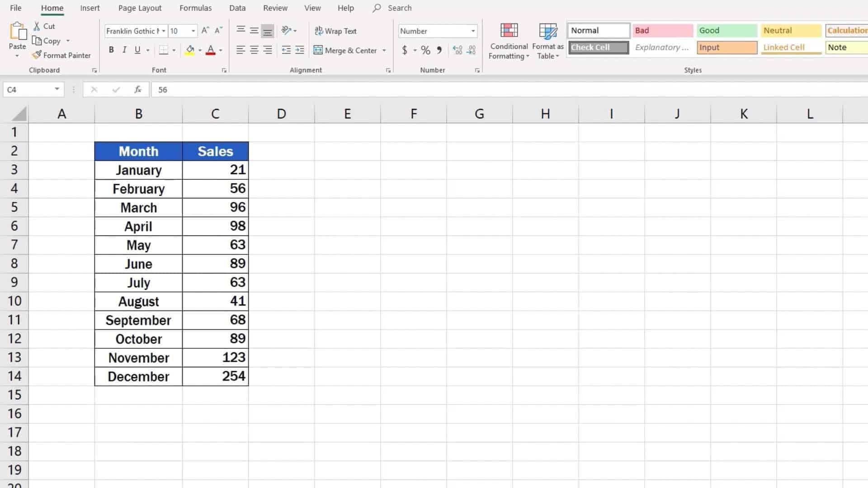Activate Format Painter
Screen dimensions: 868x488
pos(61,55)
